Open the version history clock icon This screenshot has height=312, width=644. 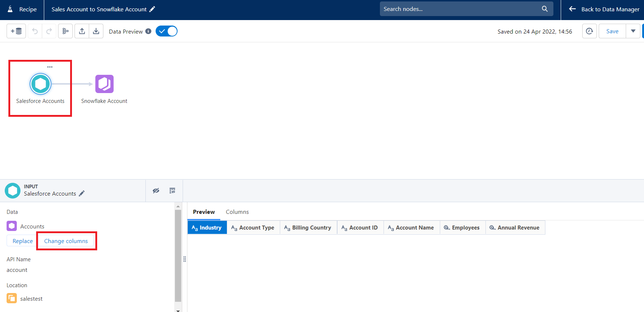[x=590, y=31]
